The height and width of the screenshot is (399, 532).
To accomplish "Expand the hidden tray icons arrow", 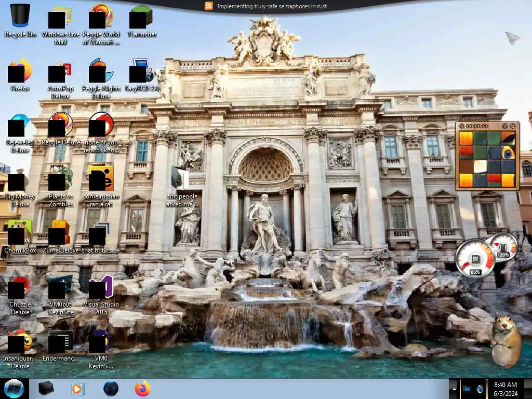I will (x=454, y=389).
